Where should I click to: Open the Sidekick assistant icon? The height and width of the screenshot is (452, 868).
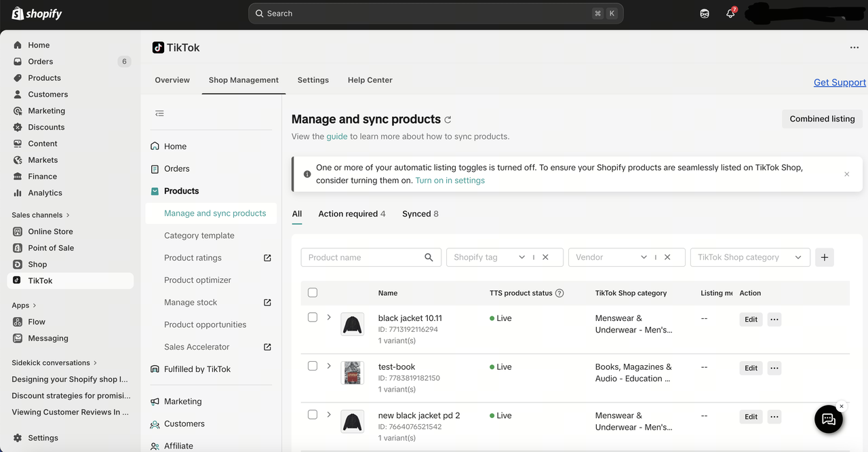point(705,14)
